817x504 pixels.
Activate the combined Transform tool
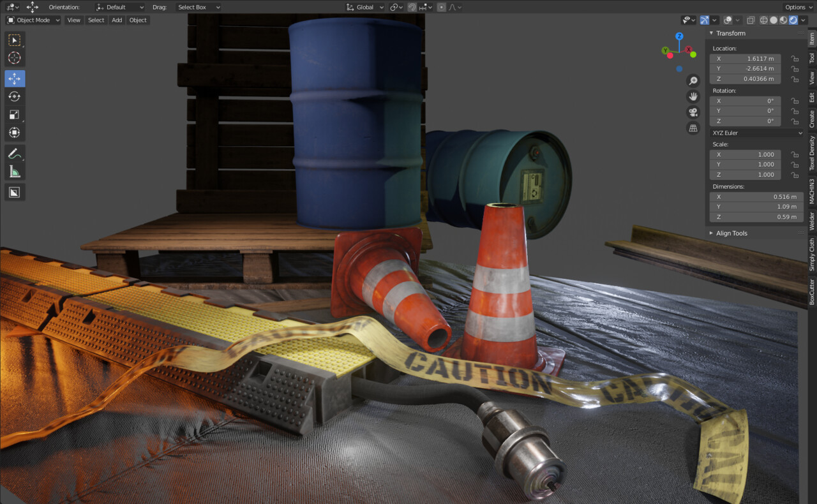pos(15,133)
